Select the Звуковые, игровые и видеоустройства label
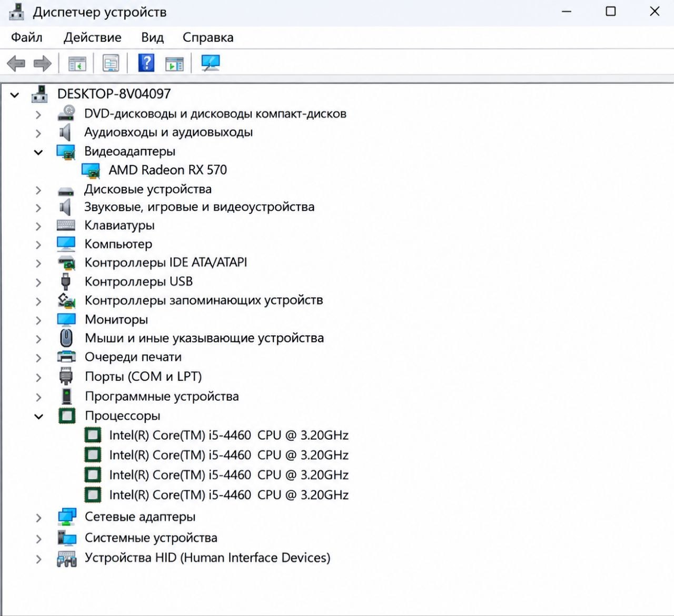 tap(199, 207)
